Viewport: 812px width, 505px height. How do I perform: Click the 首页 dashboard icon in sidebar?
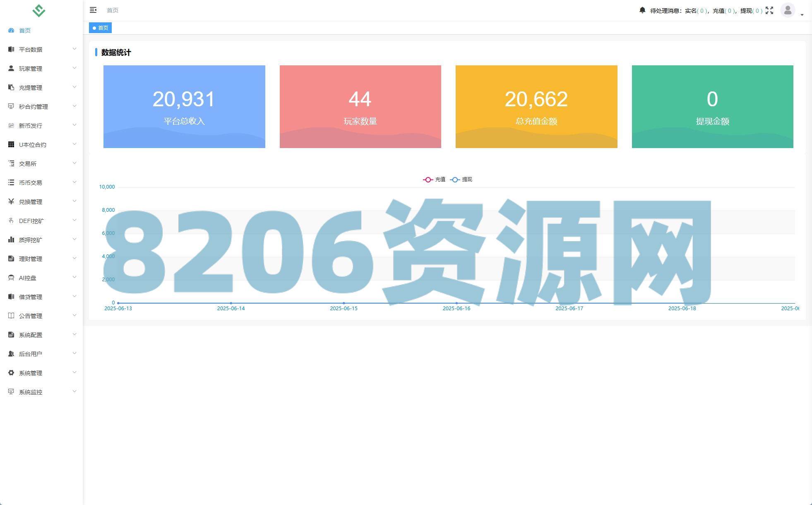11,30
